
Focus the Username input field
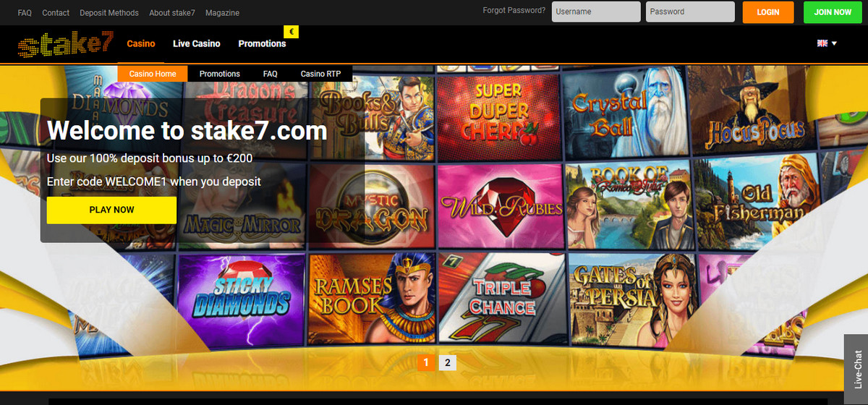pos(596,12)
